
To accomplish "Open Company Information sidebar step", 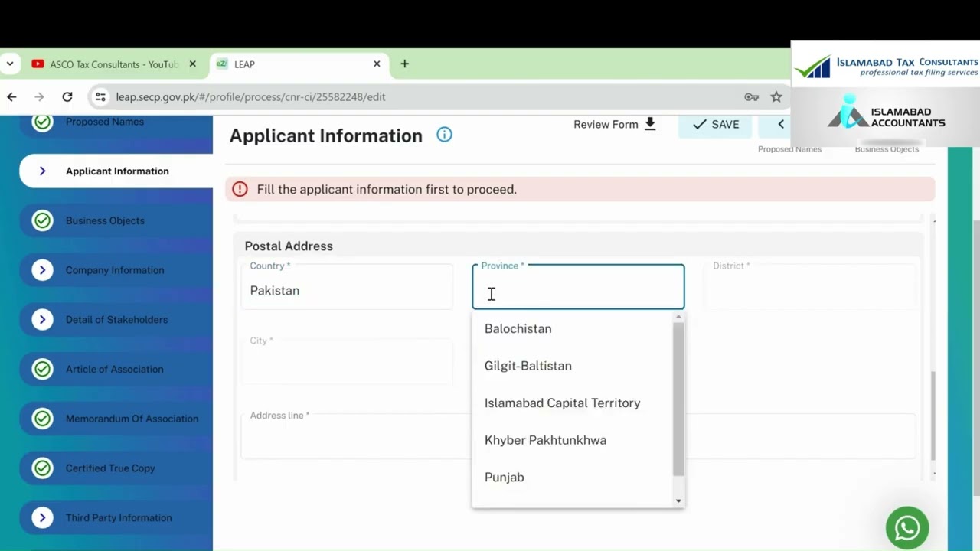I will tap(116, 270).
